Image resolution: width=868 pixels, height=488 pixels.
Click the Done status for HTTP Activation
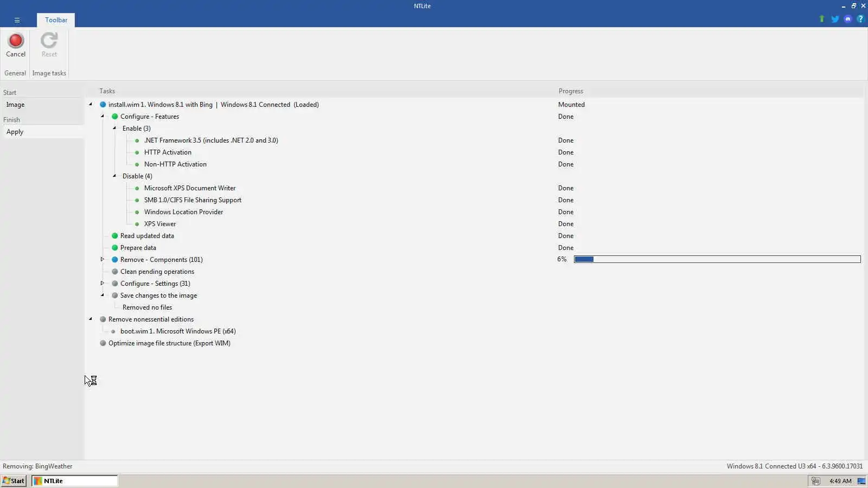(565, 152)
